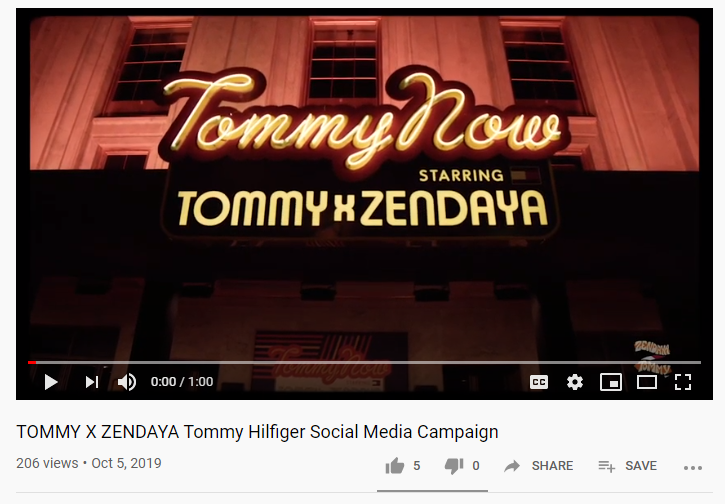The image size is (725, 504).
Task: Open the save-to-playlist plus icon
Action: pos(606,466)
